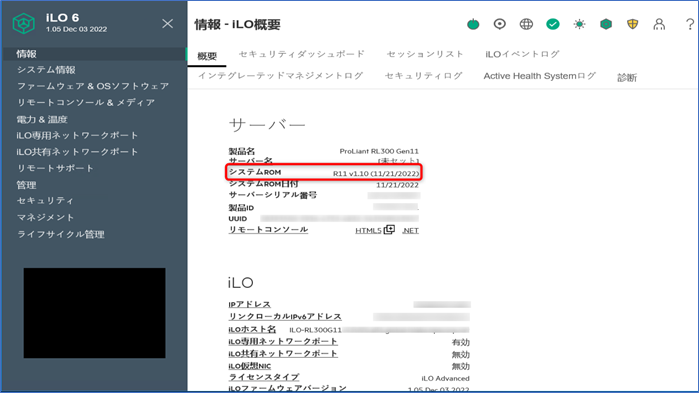Switch to セキュリティログ tab
The height and width of the screenshot is (393, 699).
(424, 76)
